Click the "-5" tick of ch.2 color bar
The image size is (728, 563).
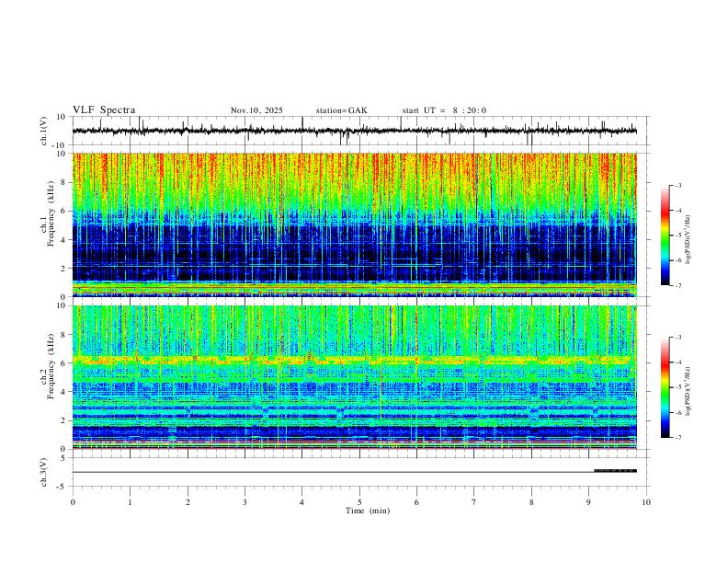pos(677,387)
